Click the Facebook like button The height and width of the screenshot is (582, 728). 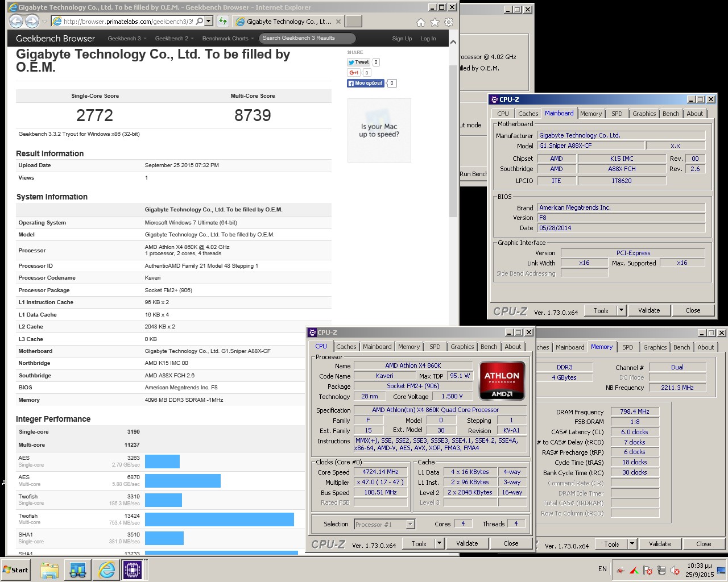pos(366,83)
